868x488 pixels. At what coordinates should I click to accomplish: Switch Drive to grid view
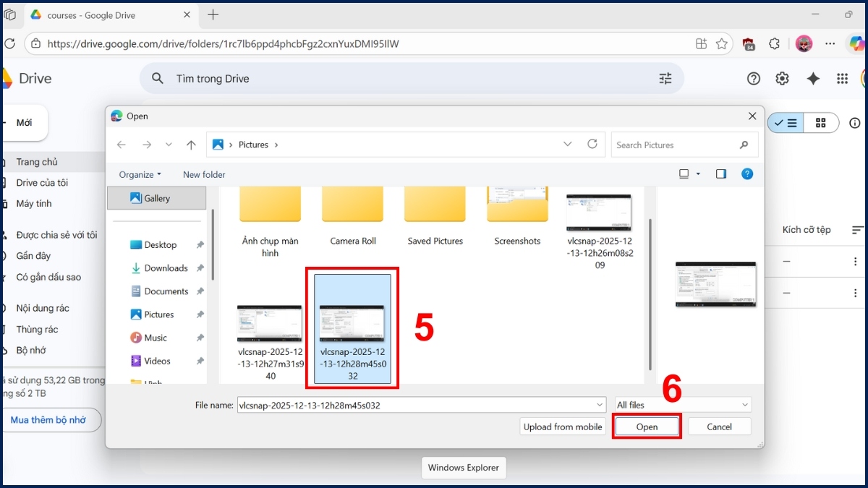[821, 123]
